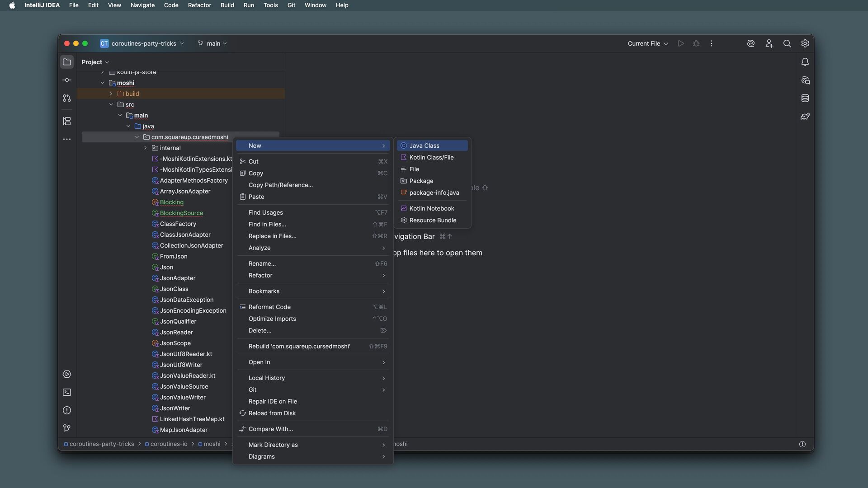Open the Project tool window icon
868x488 pixels.
pyautogui.click(x=67, y=62)
